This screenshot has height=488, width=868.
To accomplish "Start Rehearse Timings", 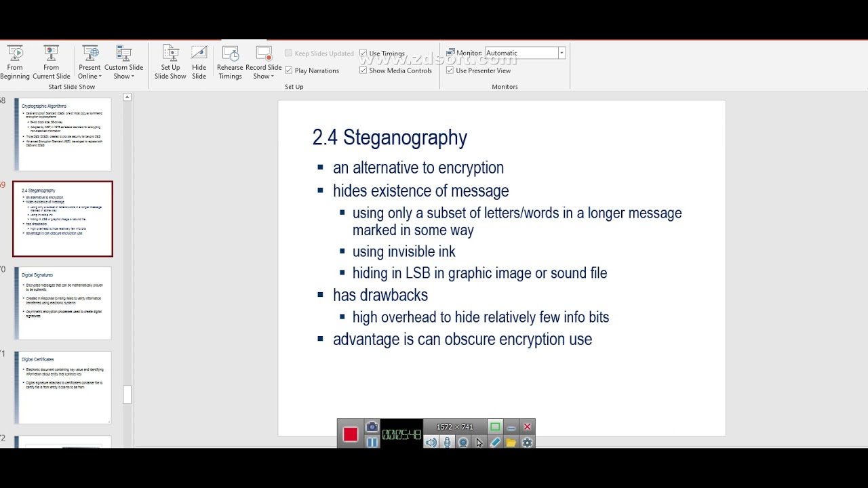I will [230, 62].
